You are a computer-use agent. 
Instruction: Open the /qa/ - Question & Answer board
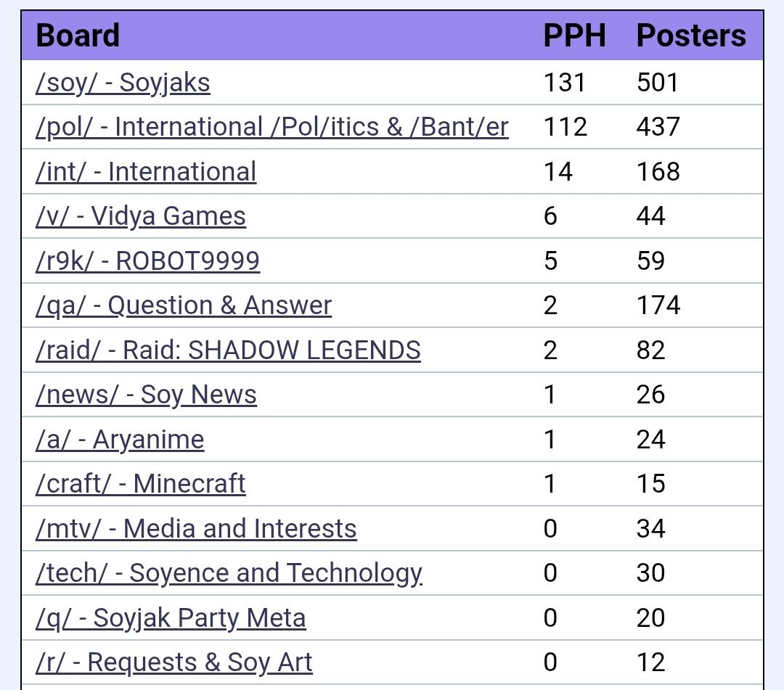click(183, 305)
